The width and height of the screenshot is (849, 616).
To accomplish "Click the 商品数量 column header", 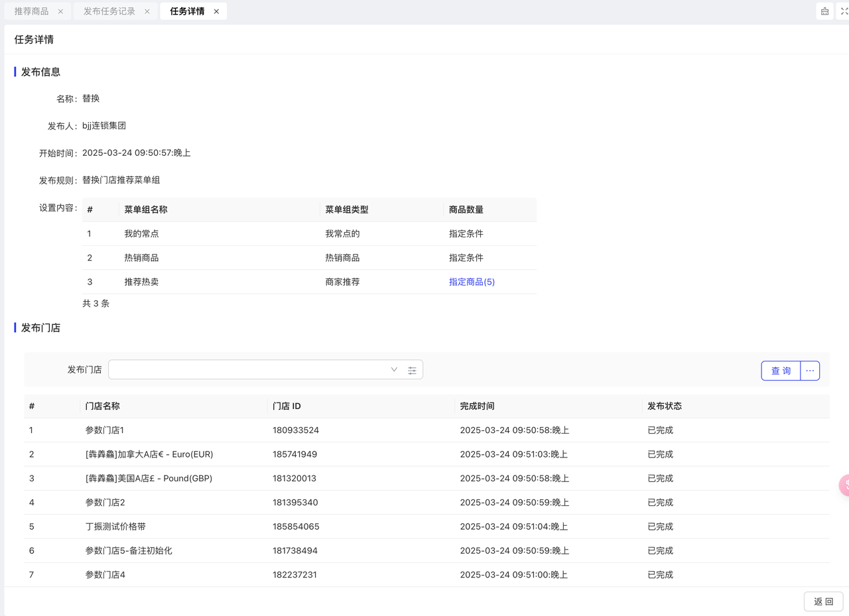I will (x=466, y=210).
